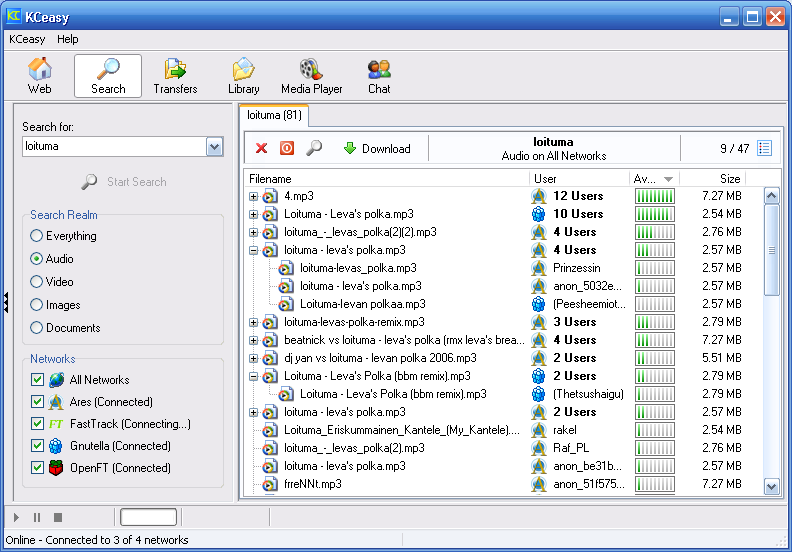Viewport: 792px width, 552px height.
Task: Open the Transfers page
Action: point(175,76)
